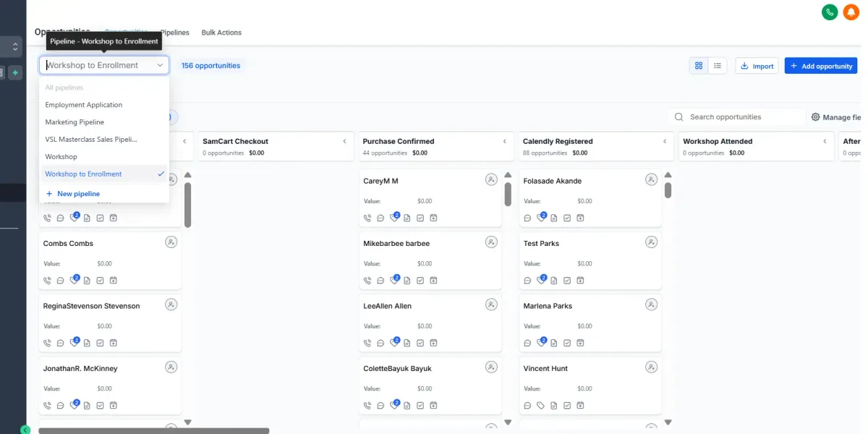Click scroll up arrow in Calendly Registered column
The height and width of the screenshot is (434, 868).
coord(668,175)
